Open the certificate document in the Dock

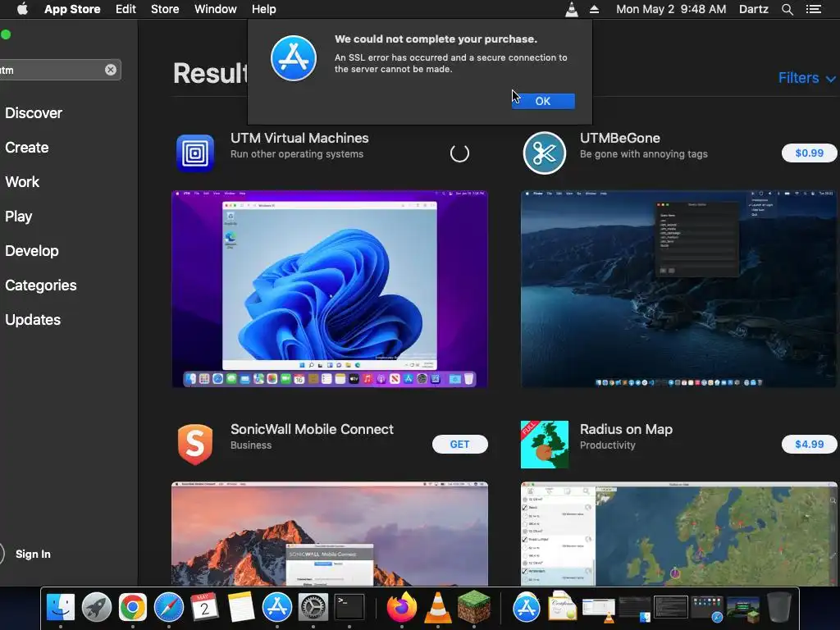coord(562,608)
